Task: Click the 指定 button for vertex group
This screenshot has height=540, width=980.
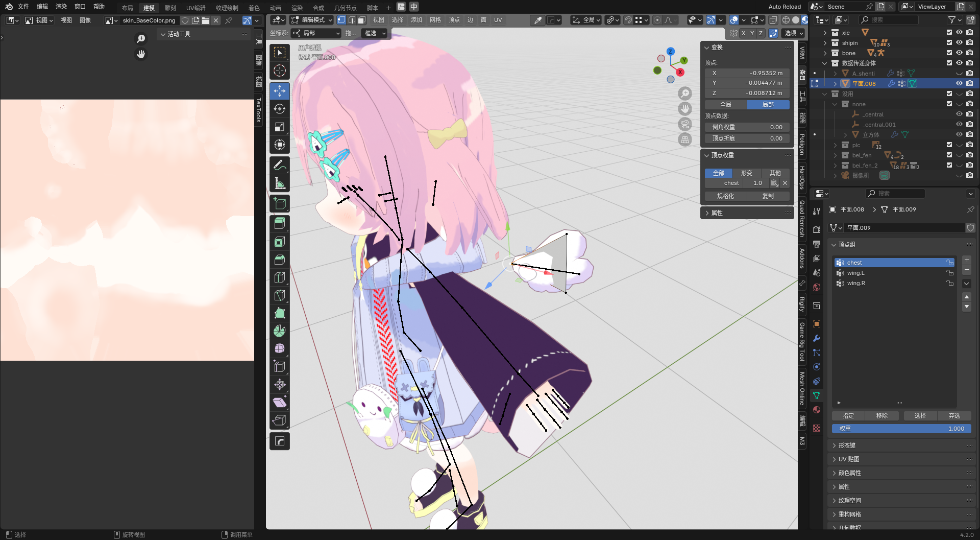Action: pyautogui.click(x=848, y=416)
